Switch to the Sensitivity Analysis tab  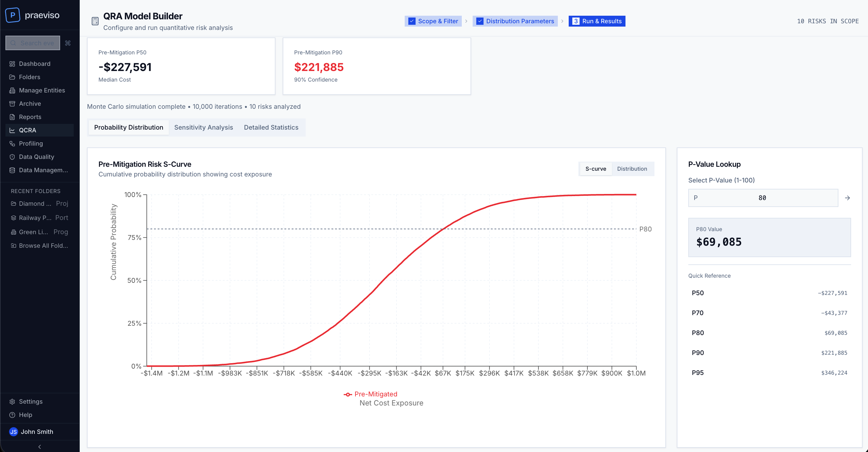coord(204,128)
